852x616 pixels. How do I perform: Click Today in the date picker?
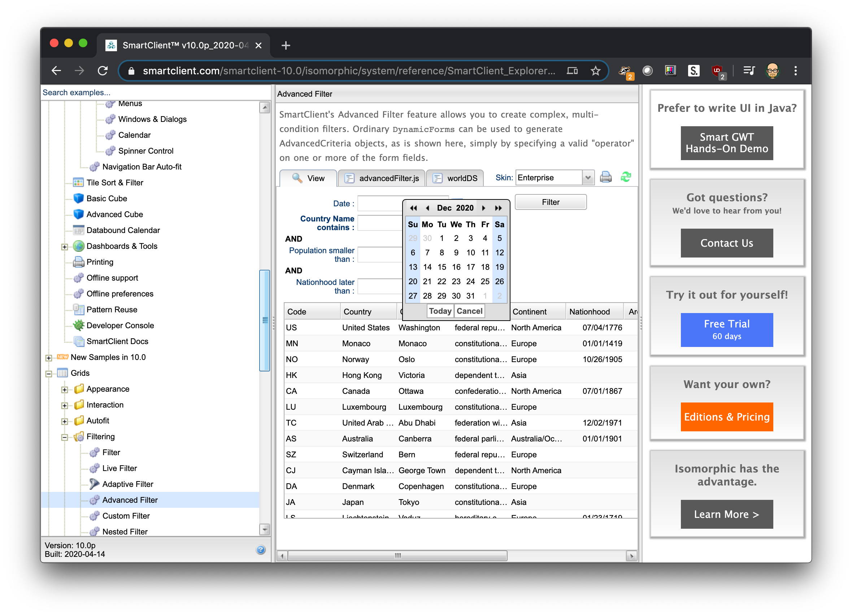440,311
